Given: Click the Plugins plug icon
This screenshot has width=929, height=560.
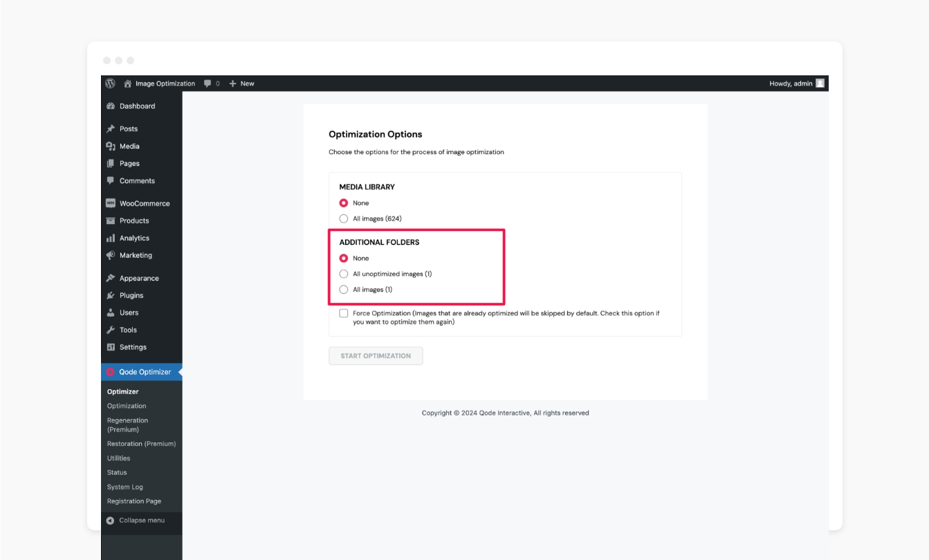Looking at the screenshot, I should [110, 295].
